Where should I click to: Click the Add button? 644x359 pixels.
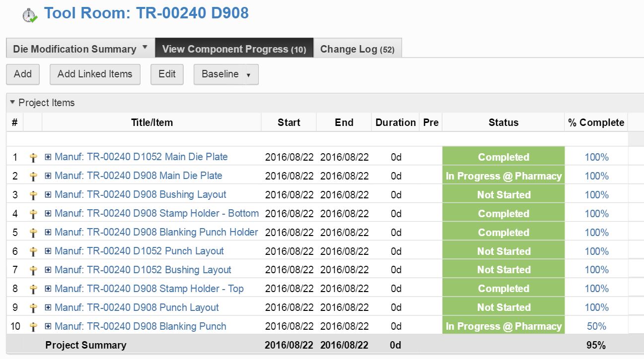tap(23, 74)
